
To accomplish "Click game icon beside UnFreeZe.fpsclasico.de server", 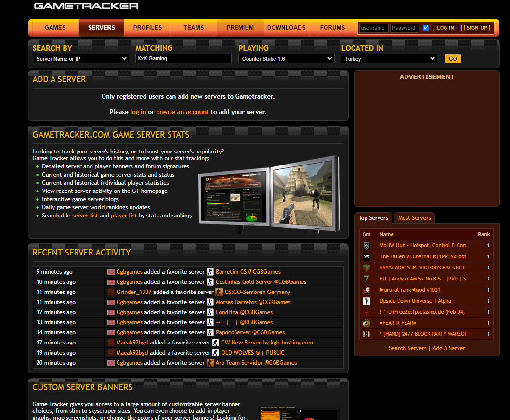I will [x=366, y=312].
